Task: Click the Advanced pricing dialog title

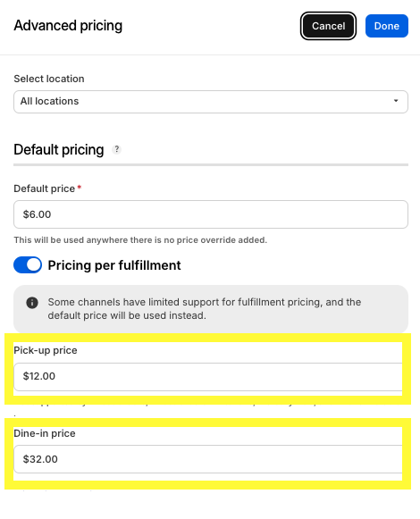Action: click(x=68, y=26)
